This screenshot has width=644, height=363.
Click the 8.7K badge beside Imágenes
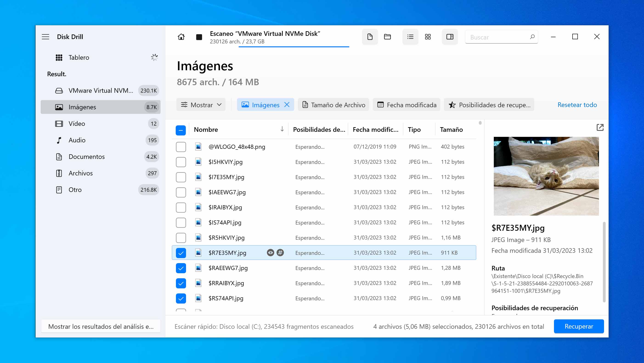[152, 107]
